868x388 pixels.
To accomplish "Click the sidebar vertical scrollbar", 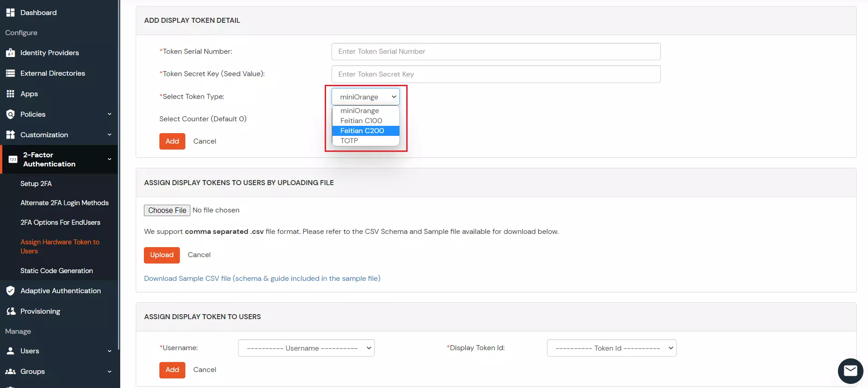I will [119, 175].
